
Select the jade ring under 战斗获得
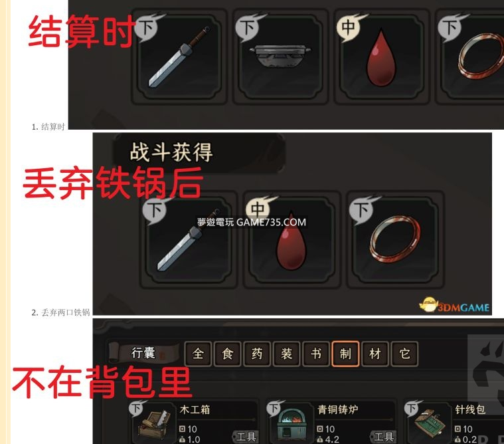(x=395, y=239)
